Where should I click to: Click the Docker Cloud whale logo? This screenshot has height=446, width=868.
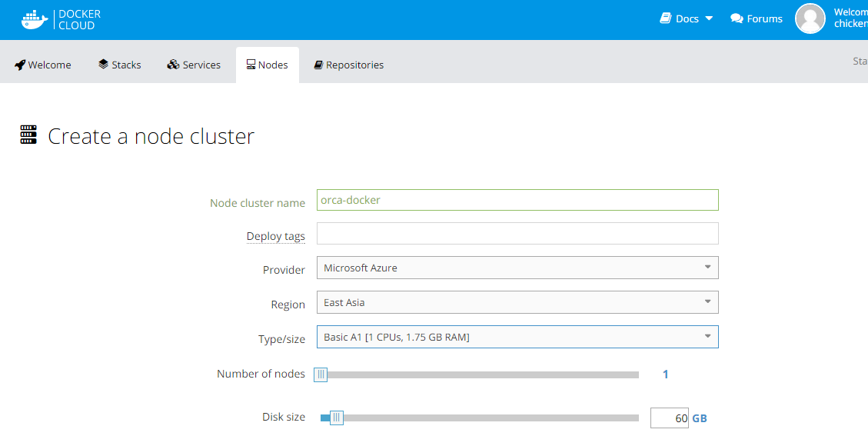coord(35,19)
